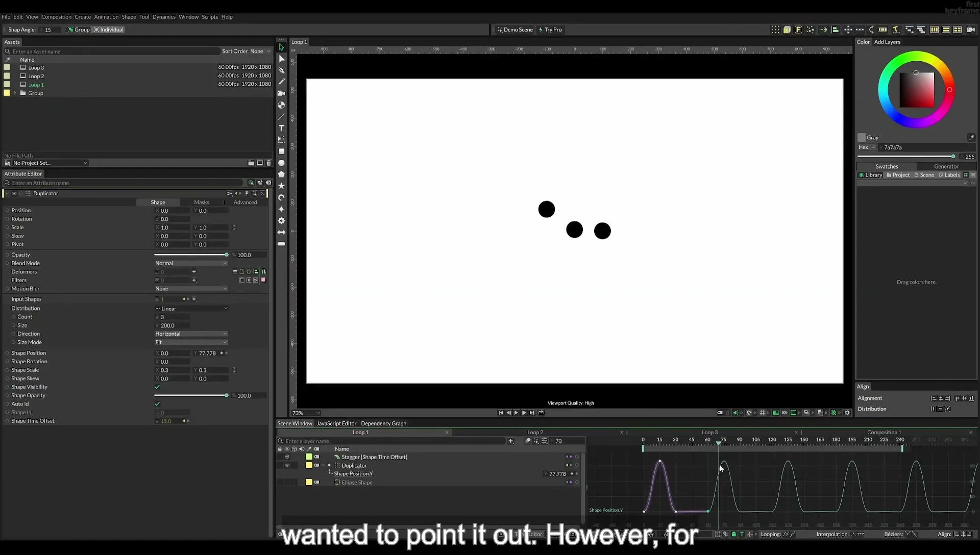Select the Text tool
The height and width of the screenshot is (555, 980).
[x=281, y=128]
